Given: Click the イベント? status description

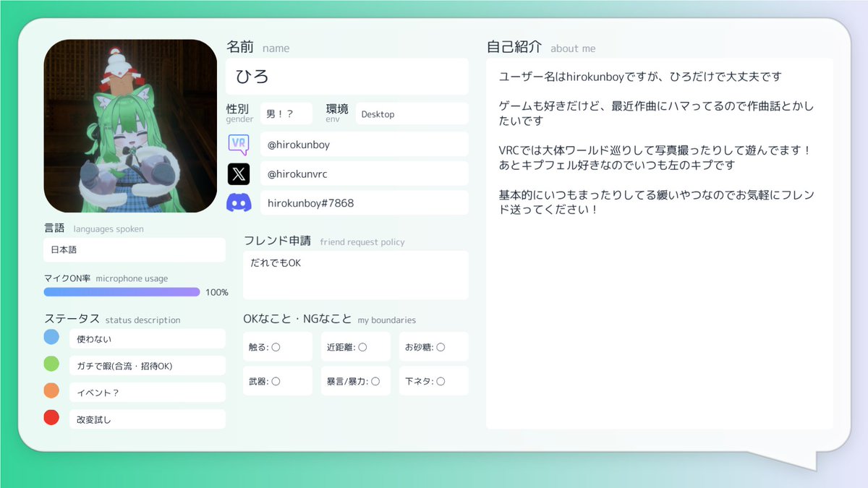Looking at the screenshot, I should [148, 393].
